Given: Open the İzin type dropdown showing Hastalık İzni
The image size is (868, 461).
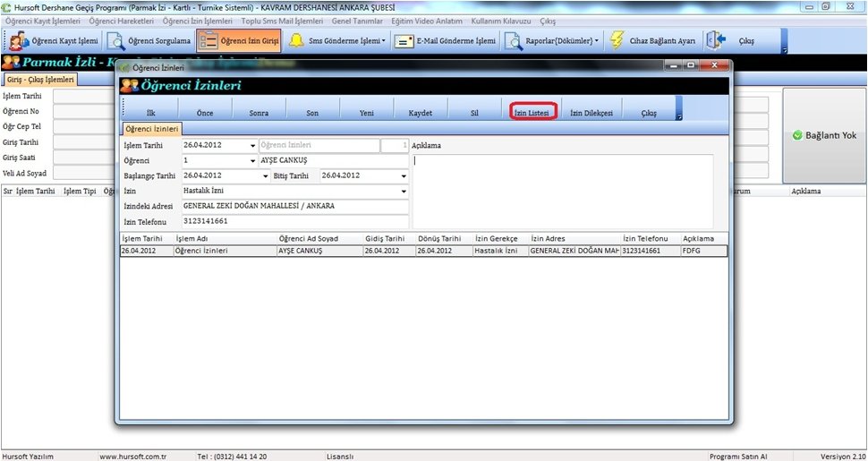Looking at the screenshot, I should [404, 191].
